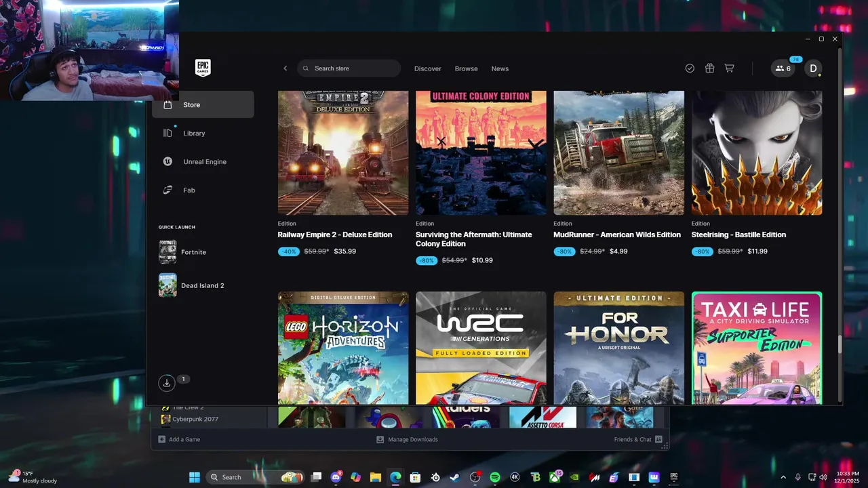The image size is (868, 488).
Task: Click the Fortnite quick launch icon
Action: coord(167,251)
